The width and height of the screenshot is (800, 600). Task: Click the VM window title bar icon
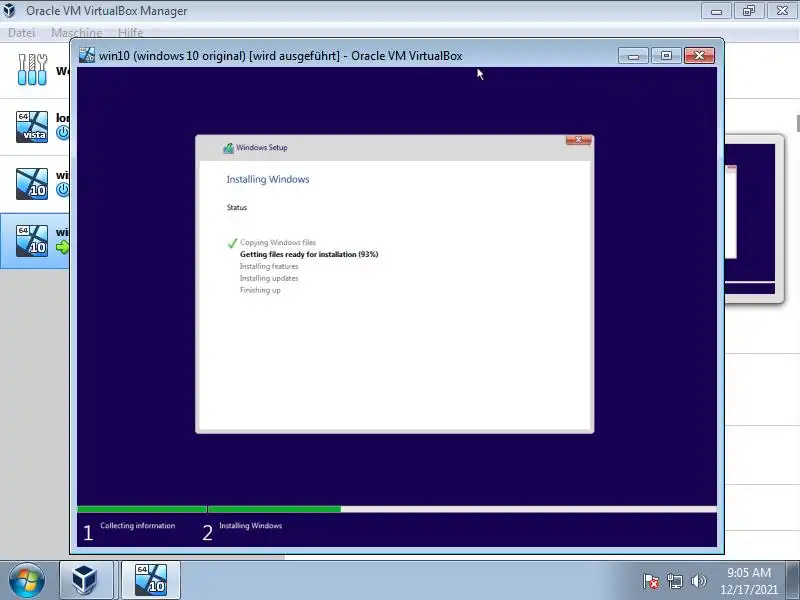(87, 56)
